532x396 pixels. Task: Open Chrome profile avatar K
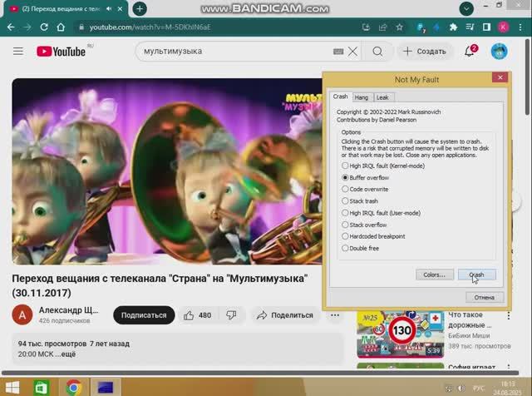coord(503,27)
